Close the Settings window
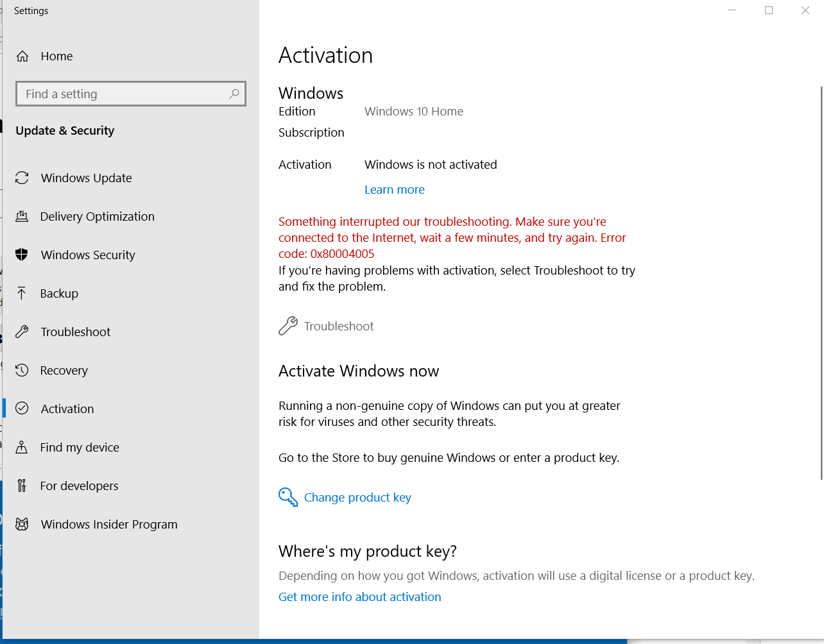824x644 pixels. (x=805, y=10)
